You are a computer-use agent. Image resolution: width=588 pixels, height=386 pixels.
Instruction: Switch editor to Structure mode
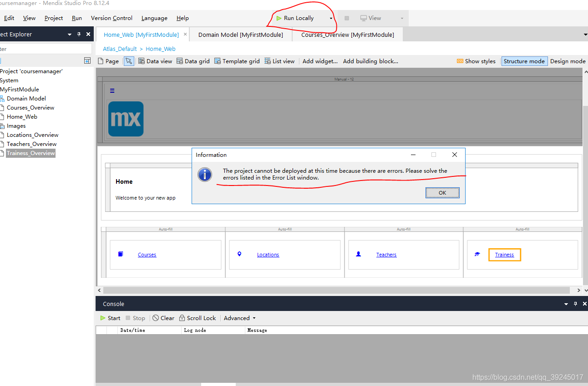(524, 61)
